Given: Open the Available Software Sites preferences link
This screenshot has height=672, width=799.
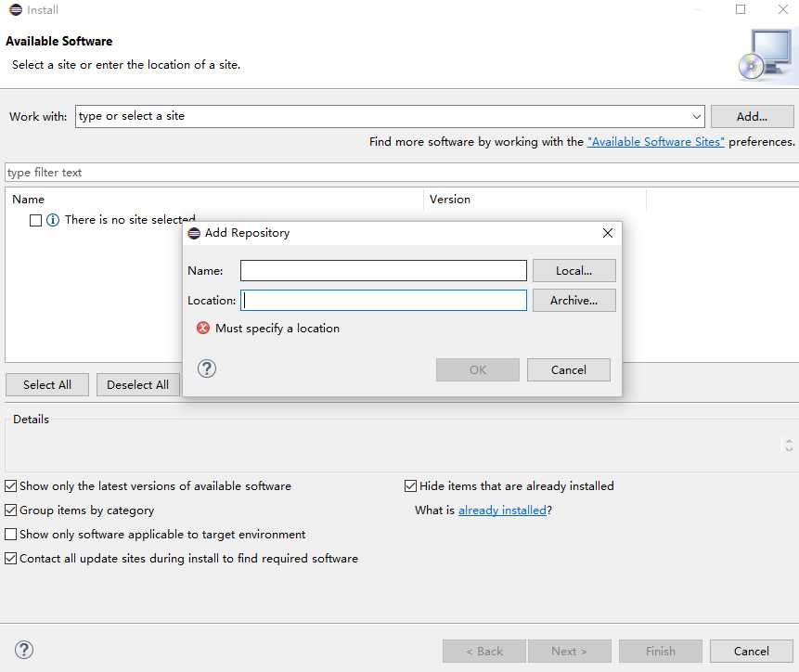Looking at the screenshot, I should [655, 142].
